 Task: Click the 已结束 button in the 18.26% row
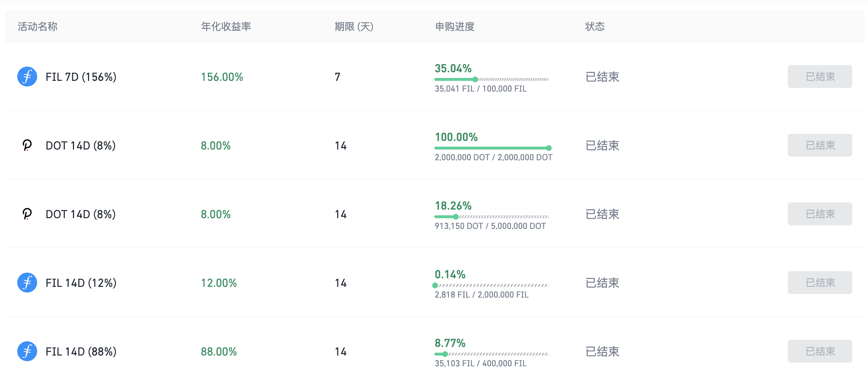tap(820, 214)
